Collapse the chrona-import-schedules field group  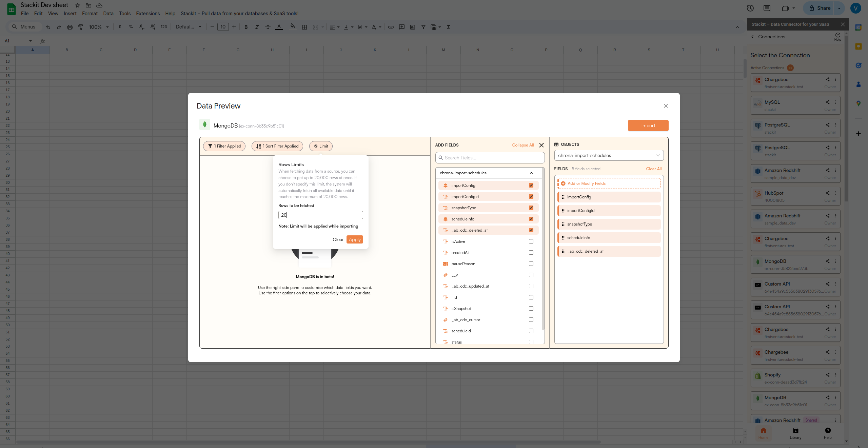point(531,173)
